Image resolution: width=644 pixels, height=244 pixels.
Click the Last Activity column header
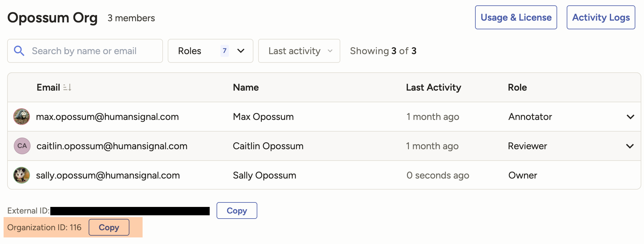click(x=433, y=87)
